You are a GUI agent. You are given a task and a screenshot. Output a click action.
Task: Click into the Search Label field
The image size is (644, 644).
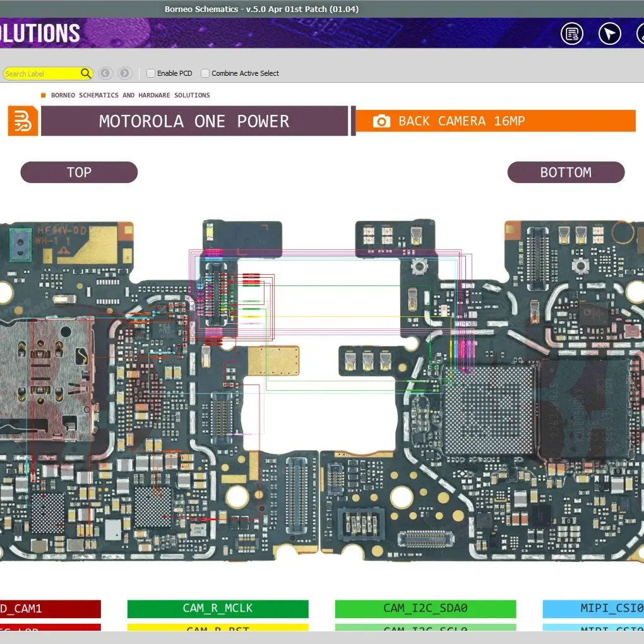(42, 73)
